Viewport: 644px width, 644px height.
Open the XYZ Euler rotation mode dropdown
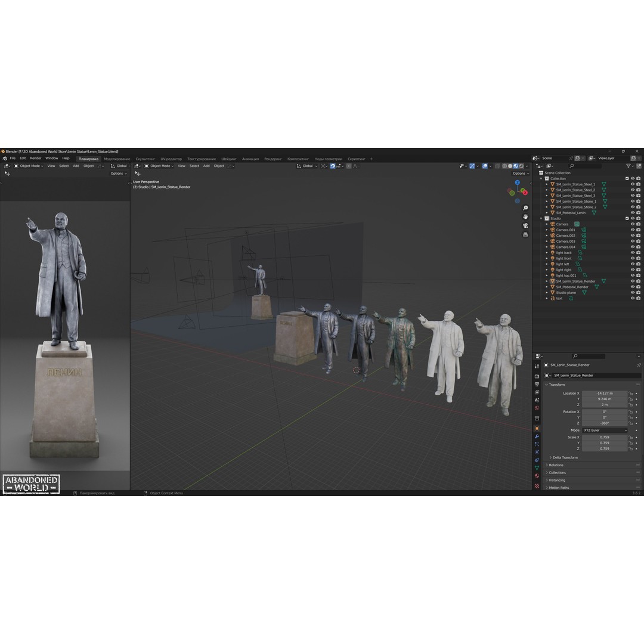click(x=605, y=431)
